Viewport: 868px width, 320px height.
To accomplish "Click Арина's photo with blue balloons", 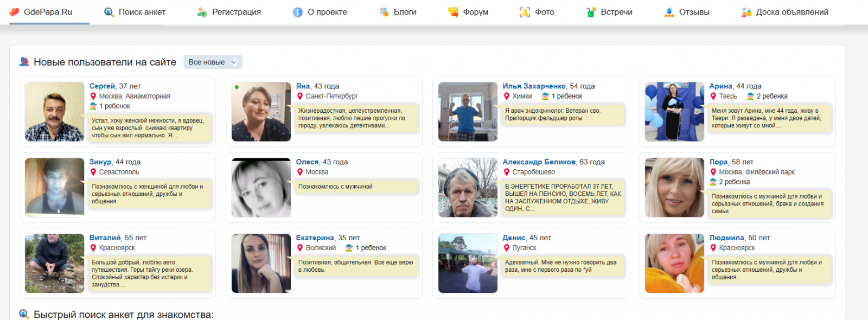I will coord(674,112).
